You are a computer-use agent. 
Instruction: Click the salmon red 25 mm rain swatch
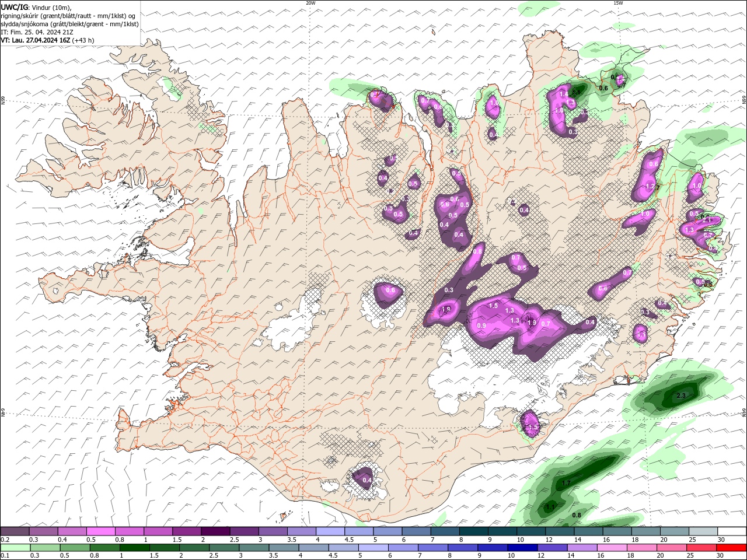tap(701, 548)
